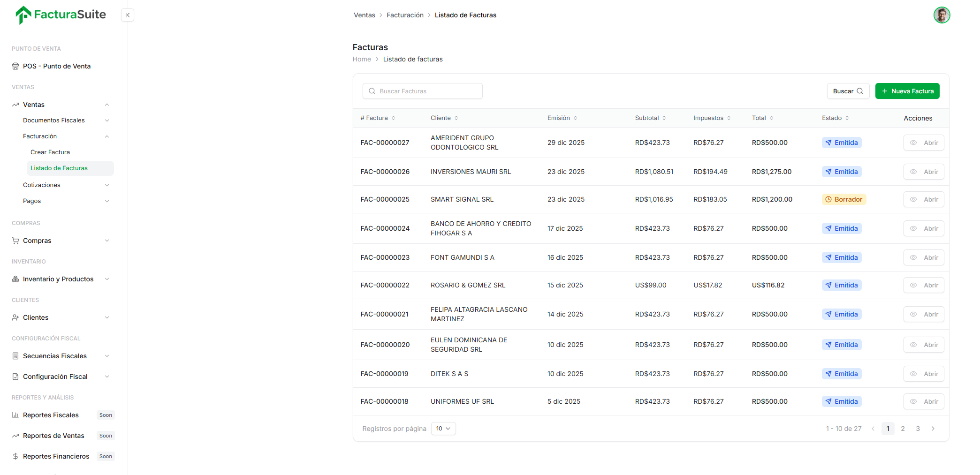Toggle the eye icon on FAC-00000027 row

(x=913, y=143)
